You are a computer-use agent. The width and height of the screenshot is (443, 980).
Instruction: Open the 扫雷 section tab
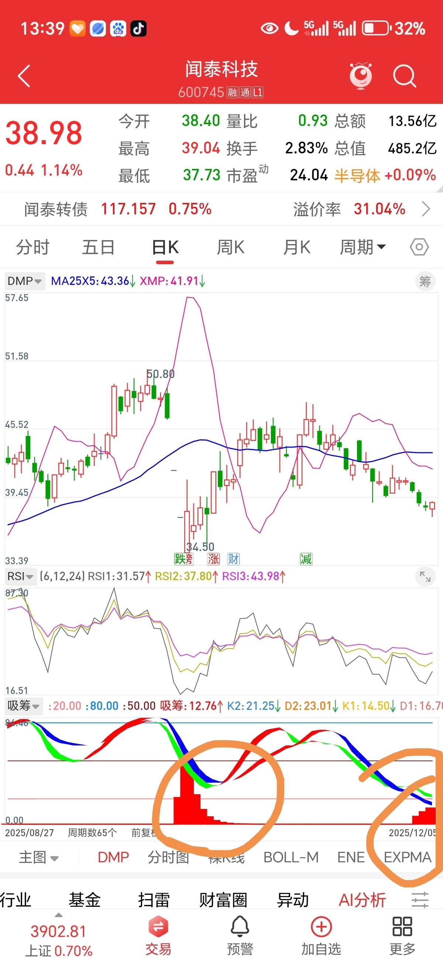(x=154, y=900)
